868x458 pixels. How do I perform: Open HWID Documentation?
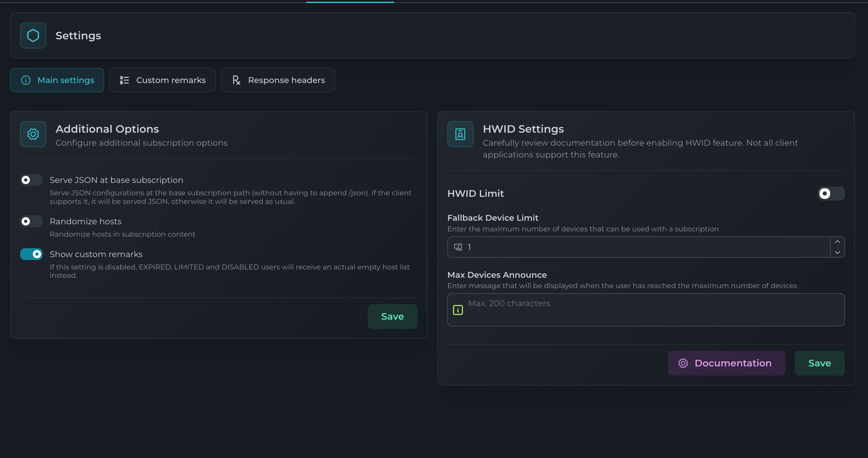point(726,363)
